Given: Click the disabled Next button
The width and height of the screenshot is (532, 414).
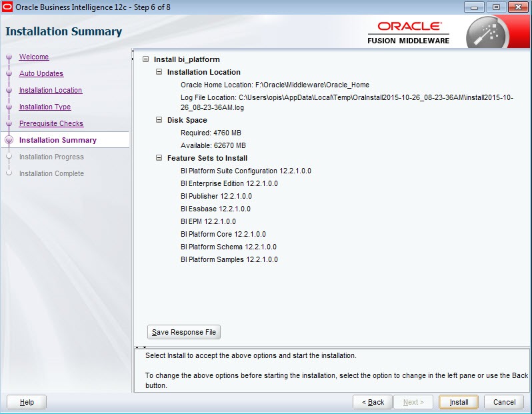Looking at the screenshot, I should 413,402.
